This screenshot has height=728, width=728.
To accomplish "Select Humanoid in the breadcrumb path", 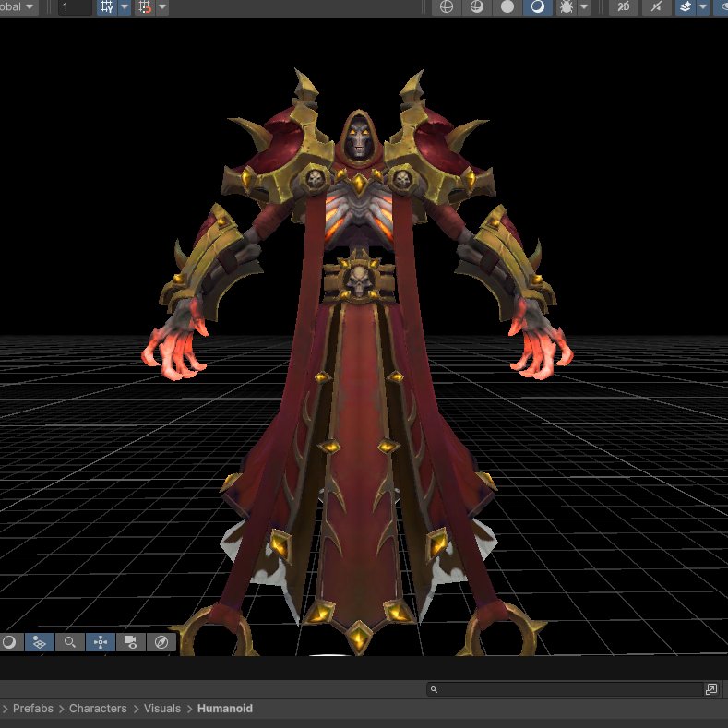I will 225,709.
